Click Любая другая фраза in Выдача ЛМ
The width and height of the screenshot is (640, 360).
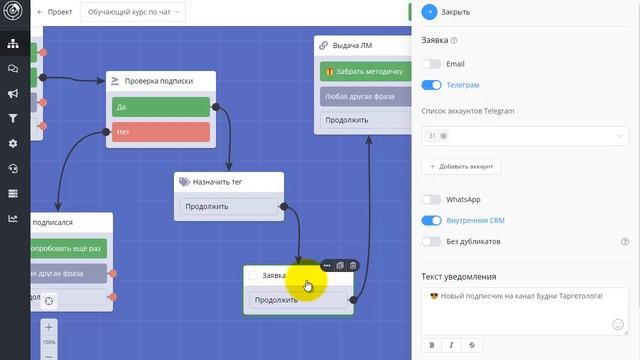click(x=365, y=97)
